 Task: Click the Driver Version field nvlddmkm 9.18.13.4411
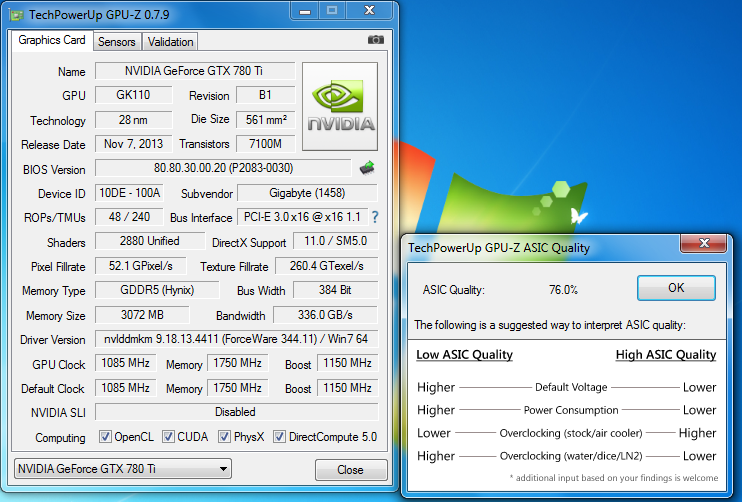pyautogui.click(x=237, y=339)
